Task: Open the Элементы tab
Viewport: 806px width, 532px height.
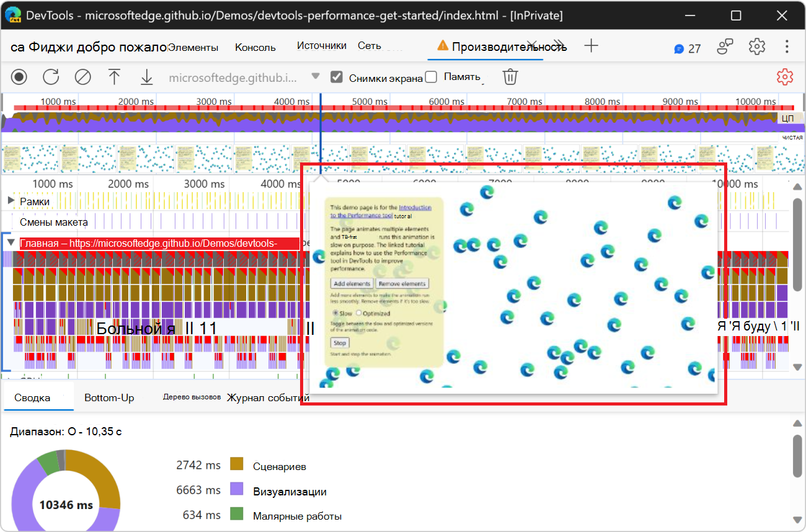Action: 193,47
